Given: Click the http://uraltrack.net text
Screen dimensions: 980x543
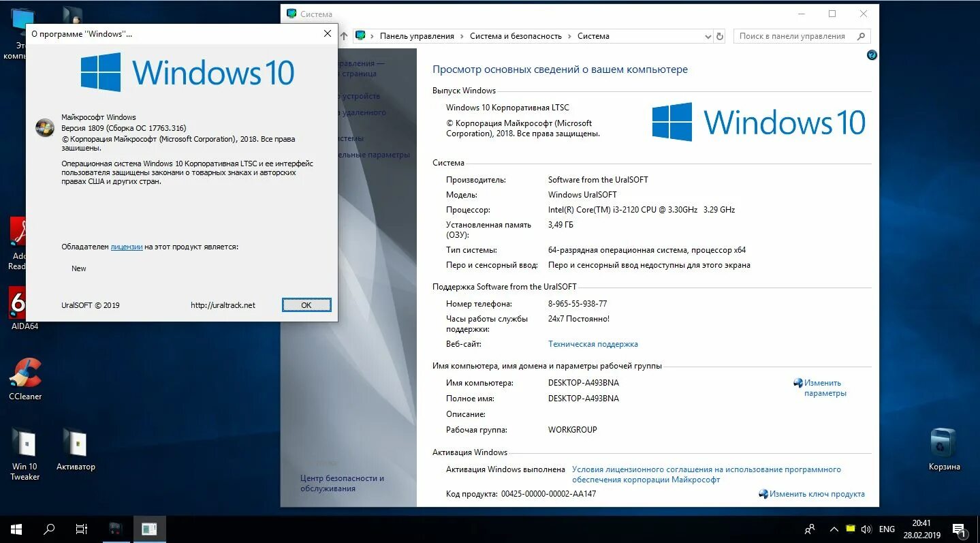Looking at the screenshot, I should 223,305.
